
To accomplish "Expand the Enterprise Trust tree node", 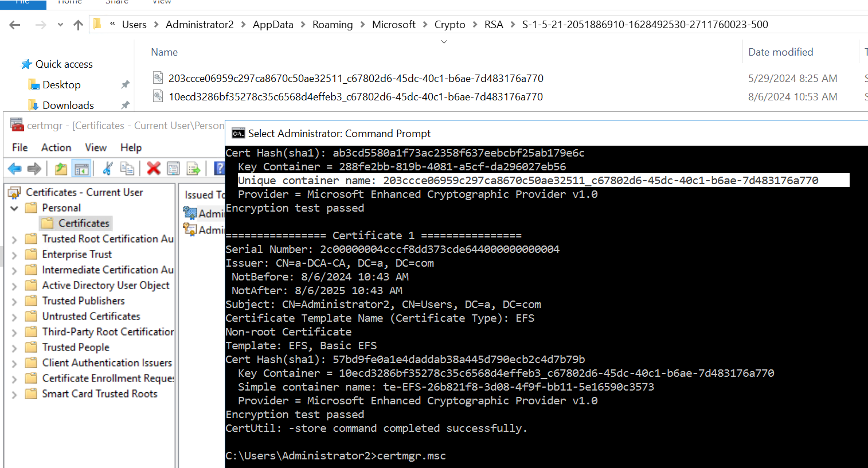I will (13, 254).
